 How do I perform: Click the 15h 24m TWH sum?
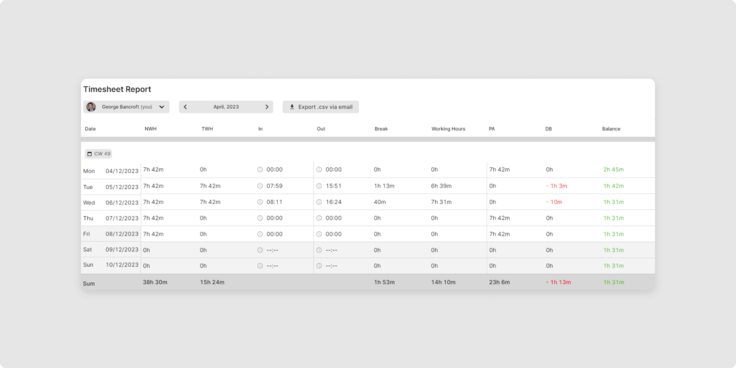[212, 282]
